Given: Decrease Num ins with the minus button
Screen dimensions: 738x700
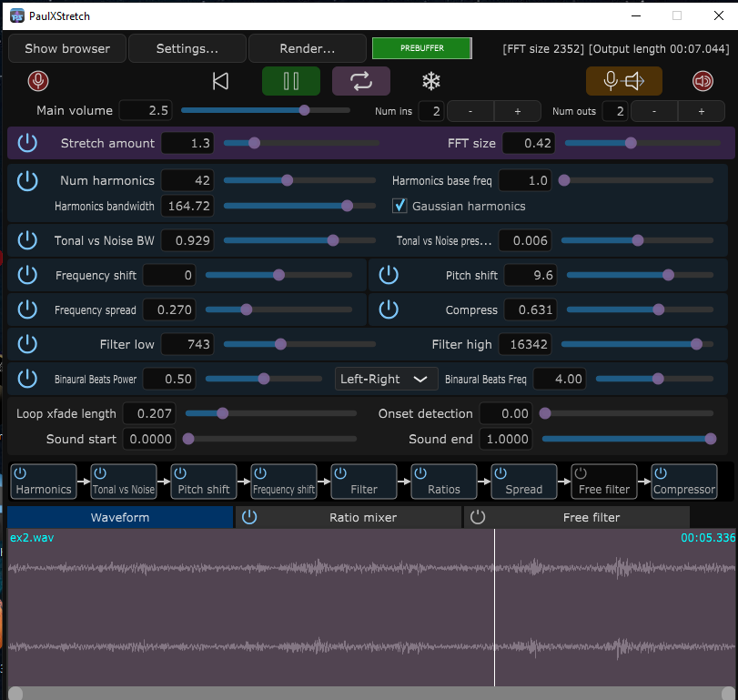Looking at the screenshot, I should 470,111.
